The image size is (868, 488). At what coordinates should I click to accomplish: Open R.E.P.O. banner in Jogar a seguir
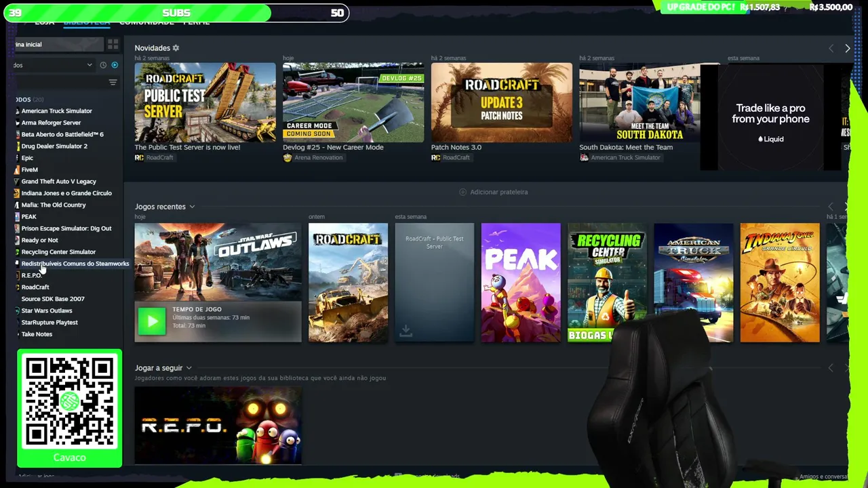[x=218, y=426]
